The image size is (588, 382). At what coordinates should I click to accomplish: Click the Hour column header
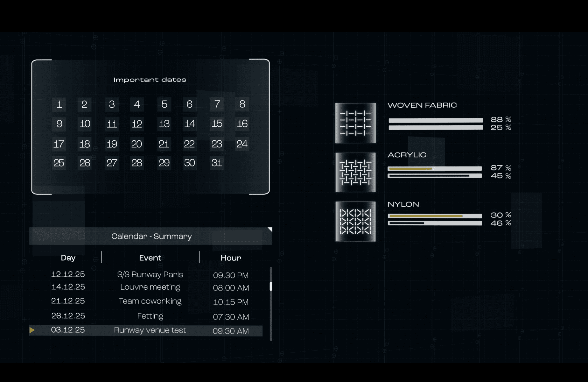click(x=230, y=258)
